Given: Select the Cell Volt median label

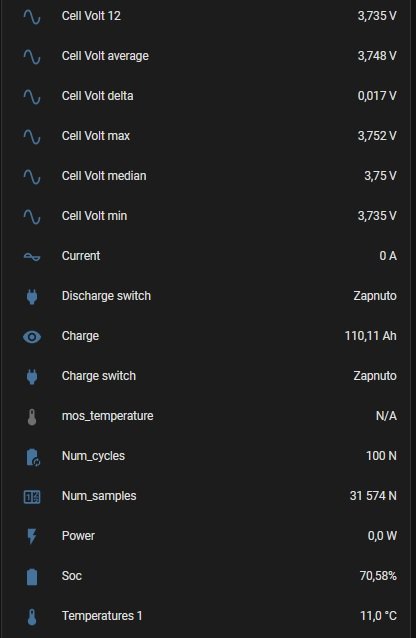Looking at the screenshot, I should point(104,176).
